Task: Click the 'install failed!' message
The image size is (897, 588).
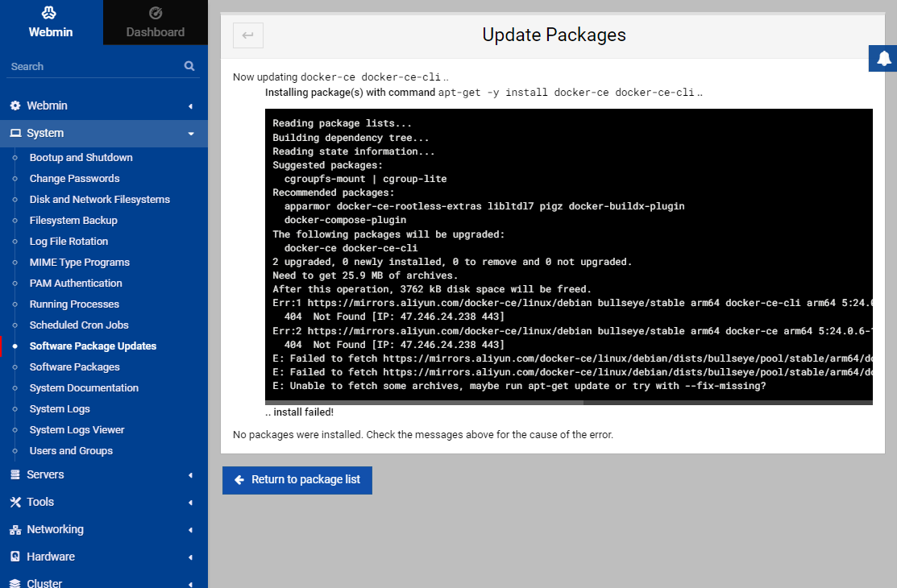Action: coord(299,412)
